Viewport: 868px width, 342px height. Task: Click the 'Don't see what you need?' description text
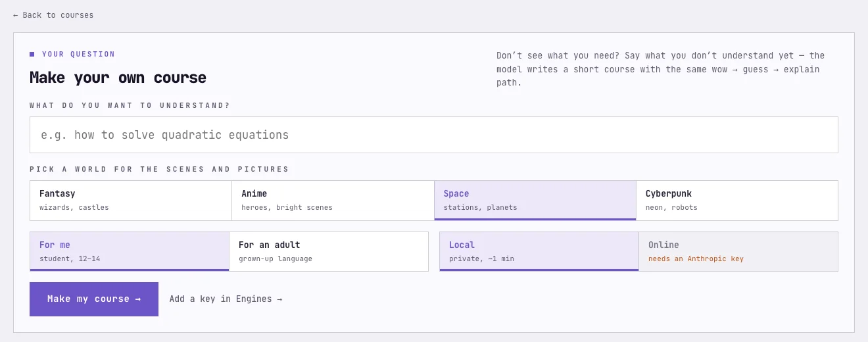660,69
